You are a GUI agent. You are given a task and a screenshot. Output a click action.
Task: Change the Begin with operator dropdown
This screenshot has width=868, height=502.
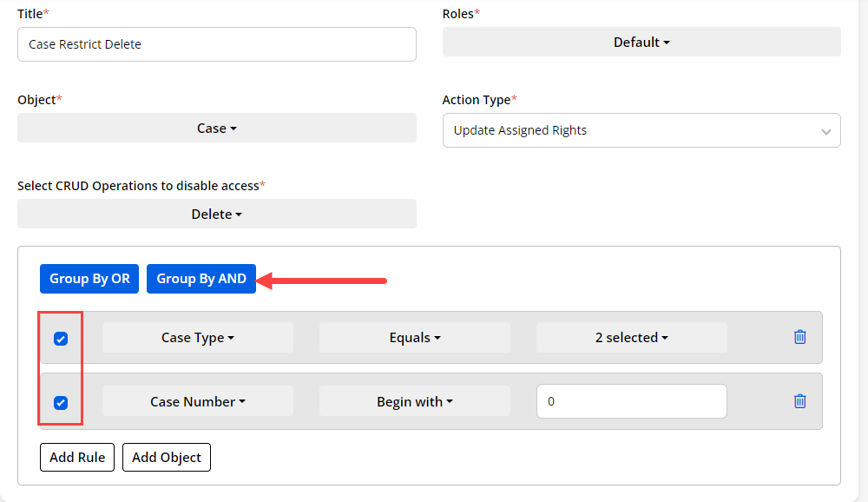(415, 401)
